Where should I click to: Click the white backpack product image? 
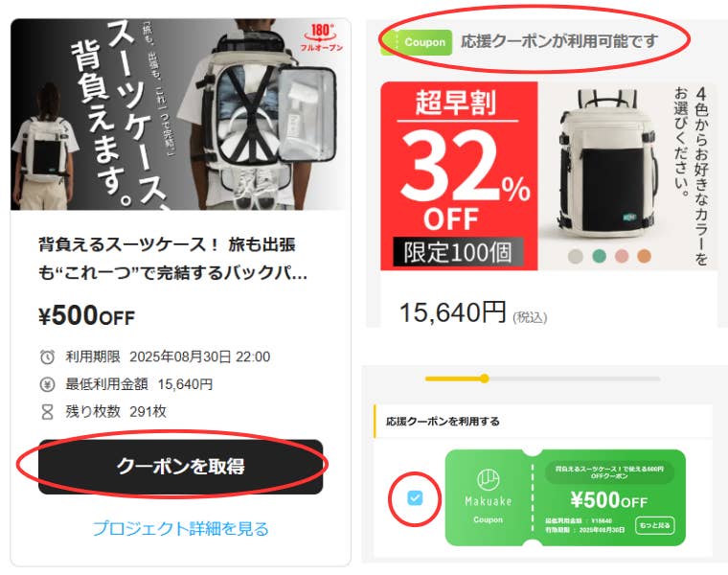tap(607, 163)
